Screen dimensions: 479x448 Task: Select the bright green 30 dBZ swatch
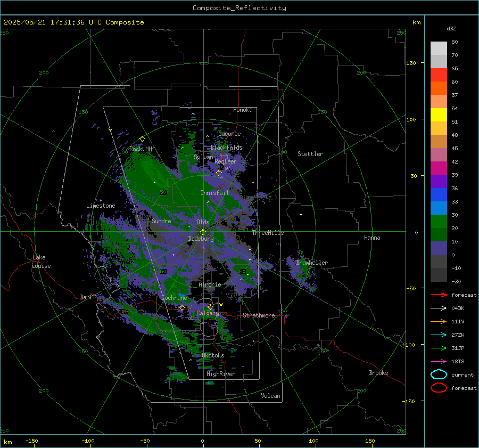[x=439, y=221]
